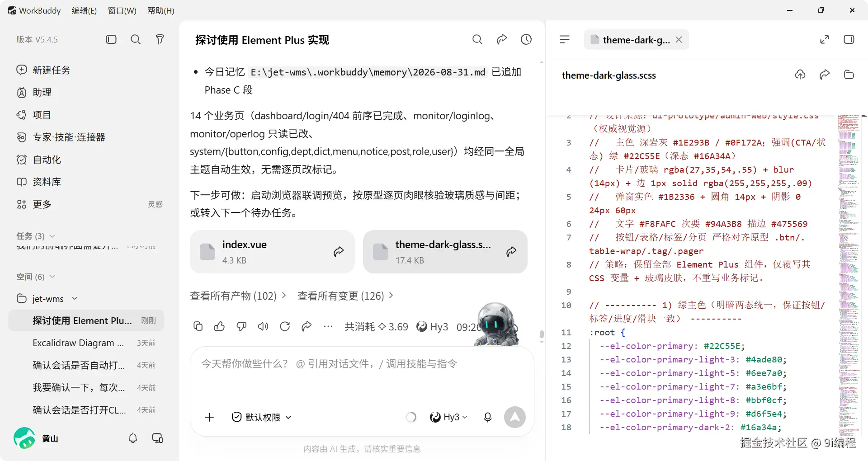
Task: Open conversation 确认会话是否自动打...
Action: pos(86,365)
